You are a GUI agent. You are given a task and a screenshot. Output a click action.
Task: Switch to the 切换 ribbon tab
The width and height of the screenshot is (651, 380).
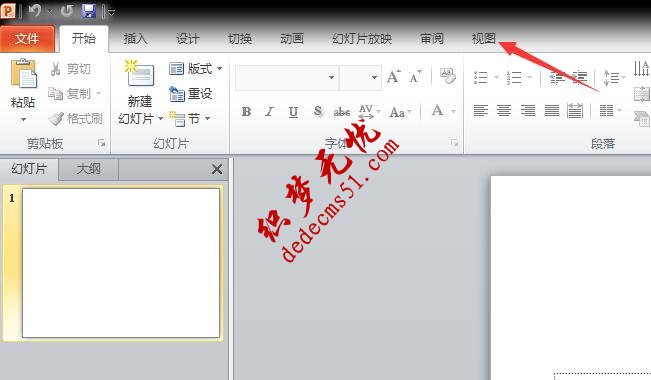[240, 39]
